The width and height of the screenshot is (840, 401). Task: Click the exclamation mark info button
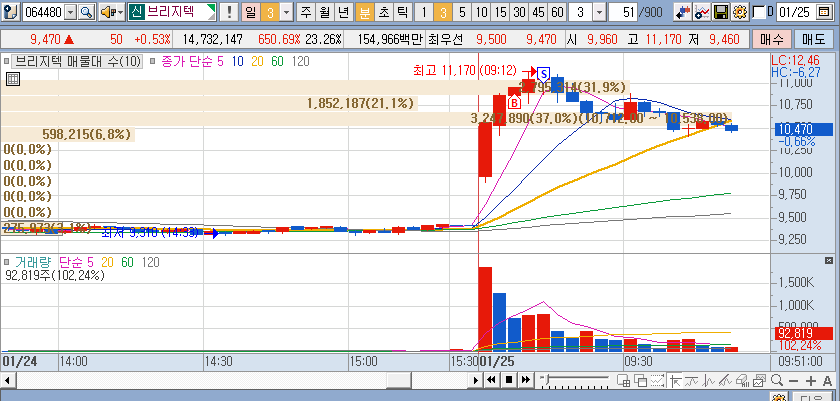click(229, 12)
